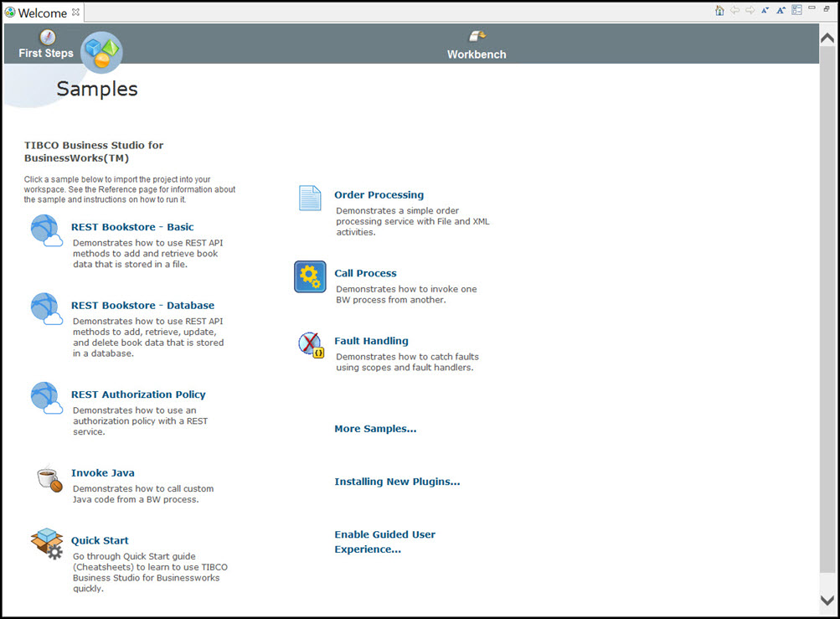This screenshot has height=619, width=840.
Task: Restore the Welcome view pane
Action: coord(827,8)
